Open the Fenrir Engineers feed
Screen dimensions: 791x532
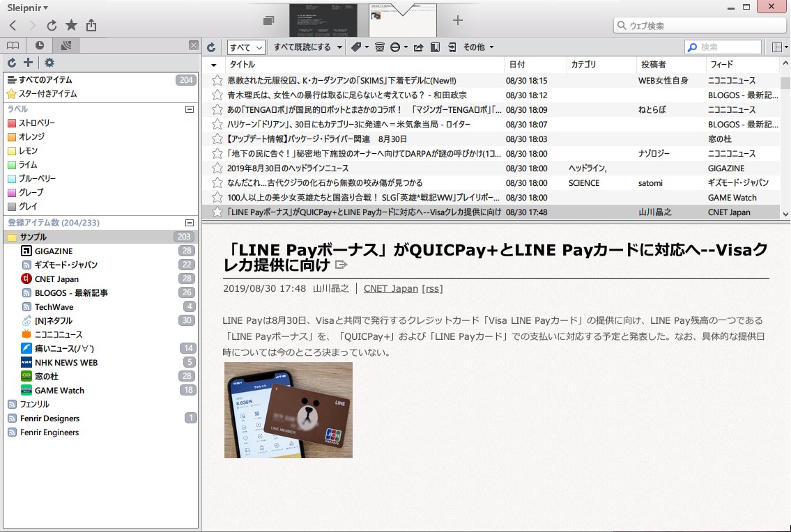pyautogui.click(x=101, y=432)
